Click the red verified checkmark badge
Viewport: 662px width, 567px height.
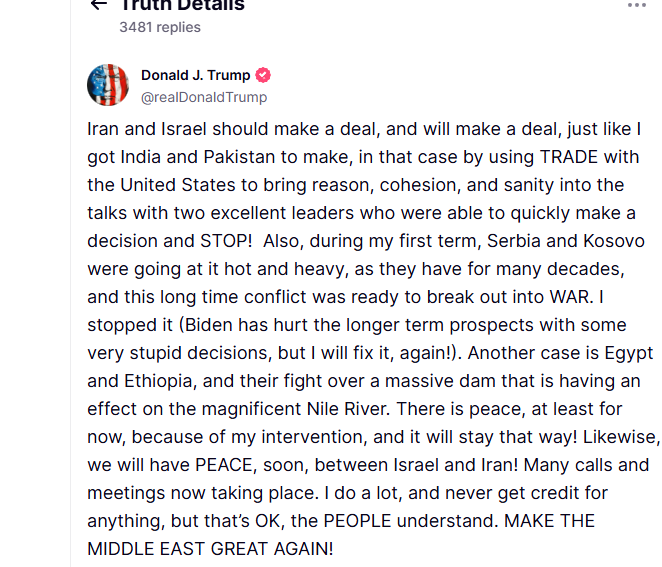(x=263, y=75)
